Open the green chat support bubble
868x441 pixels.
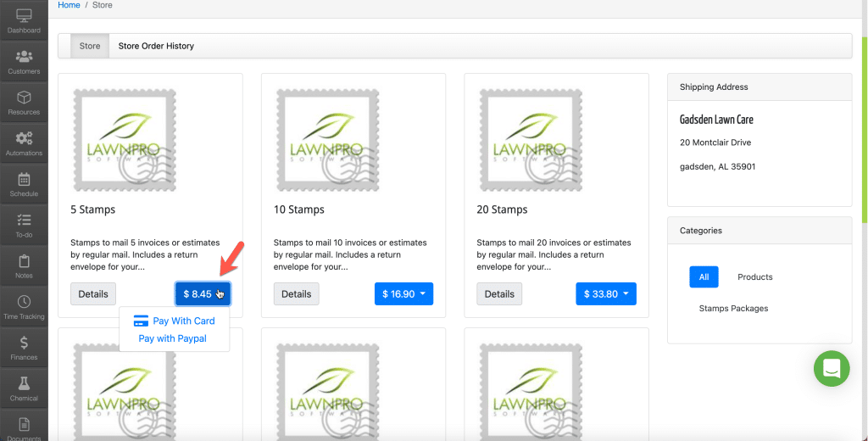(832, 368)
